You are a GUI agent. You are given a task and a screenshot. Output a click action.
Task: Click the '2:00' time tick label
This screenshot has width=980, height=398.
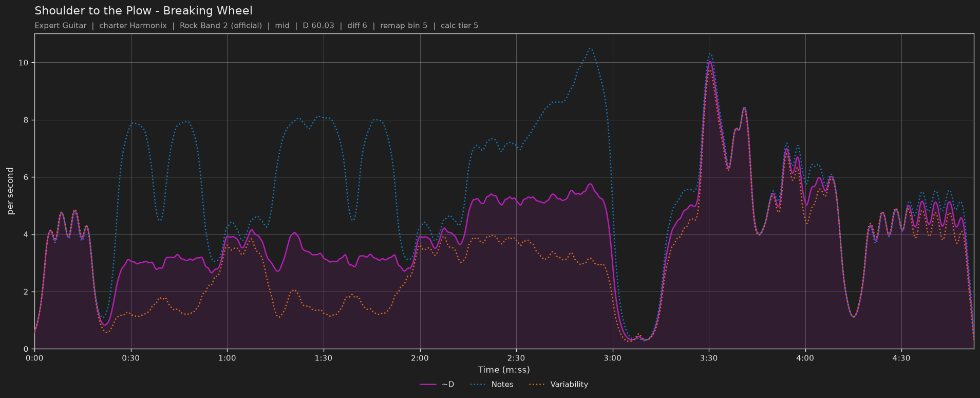(420, 358)
